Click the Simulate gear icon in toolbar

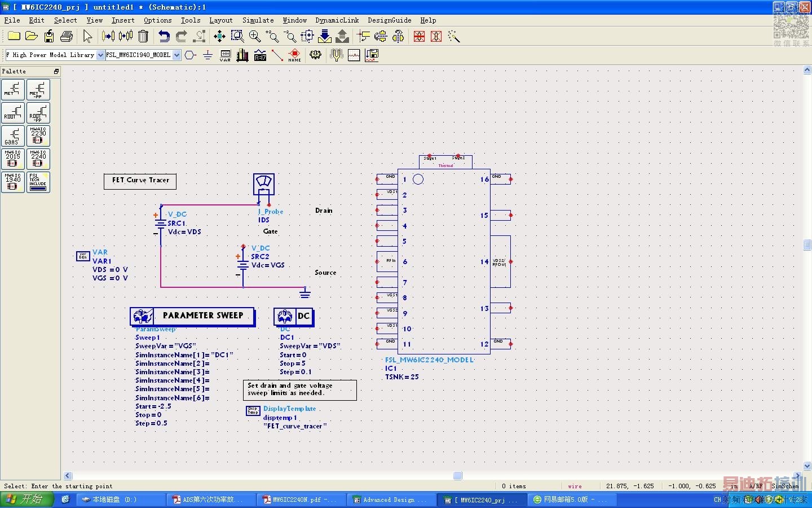(x=315, y=55)
